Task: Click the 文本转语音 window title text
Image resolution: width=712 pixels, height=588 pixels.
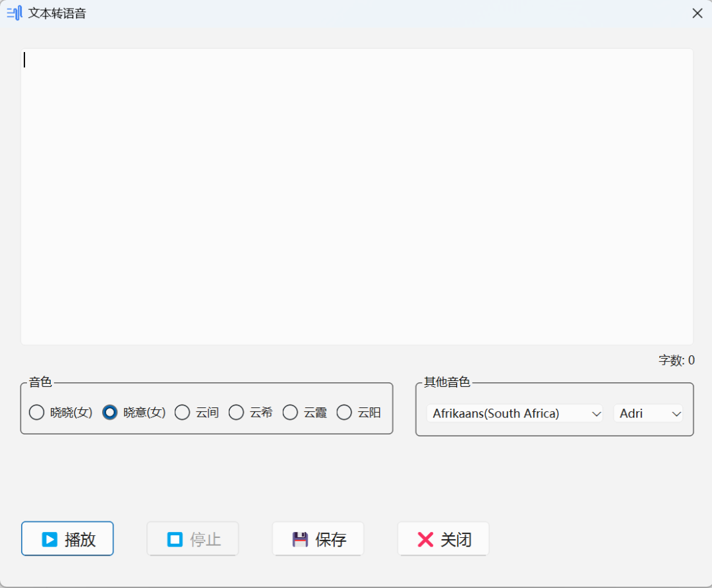Action: (57, 13)
